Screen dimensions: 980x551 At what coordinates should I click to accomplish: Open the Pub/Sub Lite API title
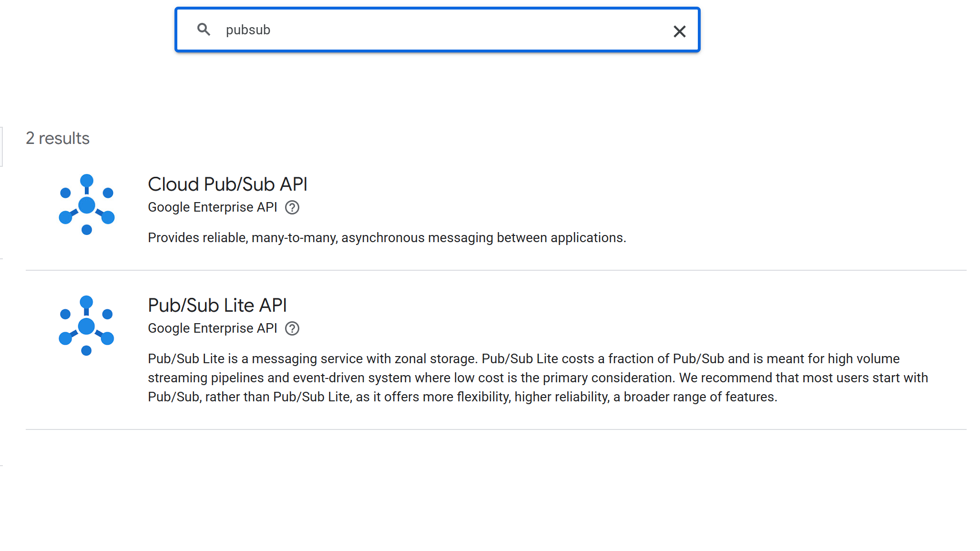217,306
